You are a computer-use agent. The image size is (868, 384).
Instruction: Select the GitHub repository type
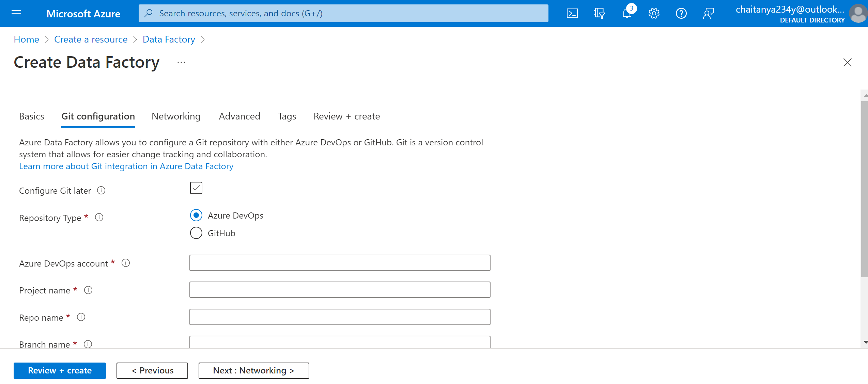point(196,233)
